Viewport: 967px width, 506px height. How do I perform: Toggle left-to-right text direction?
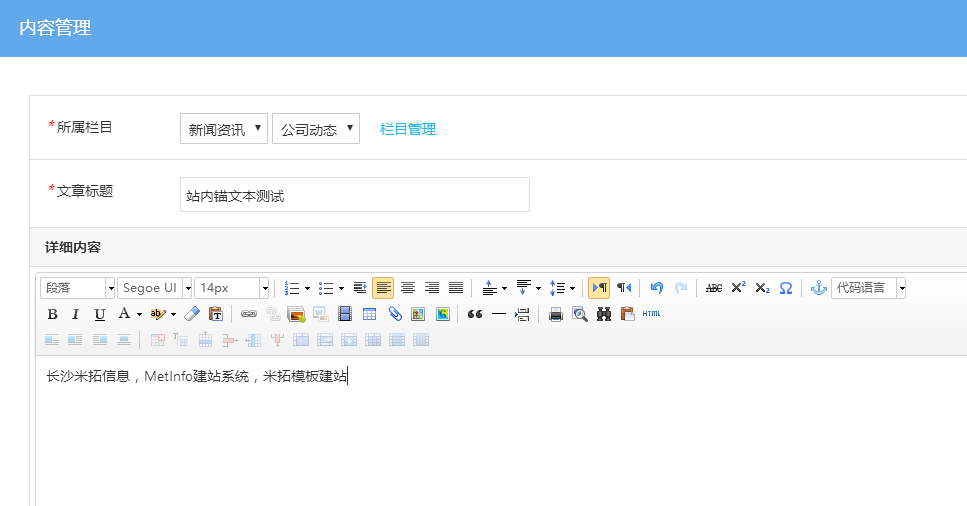click(599, 288)
